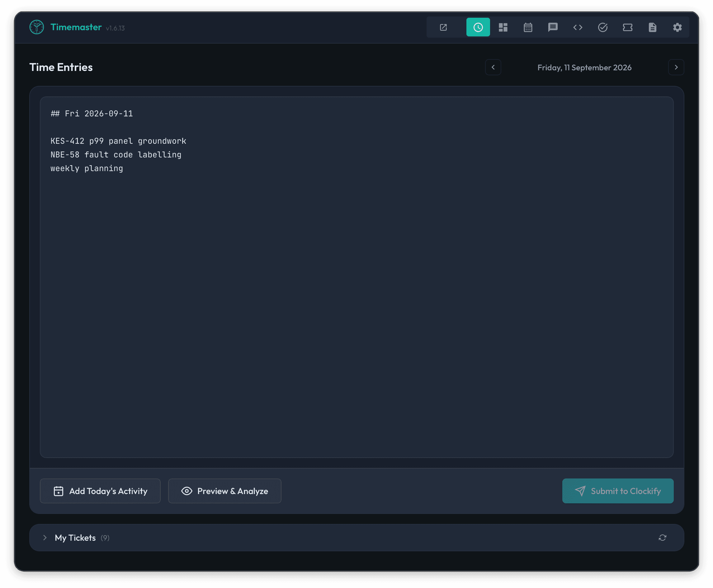Open the calendar view icon in toolbar
Viewport: 713px width, 588px height.
tap(528, 27)
